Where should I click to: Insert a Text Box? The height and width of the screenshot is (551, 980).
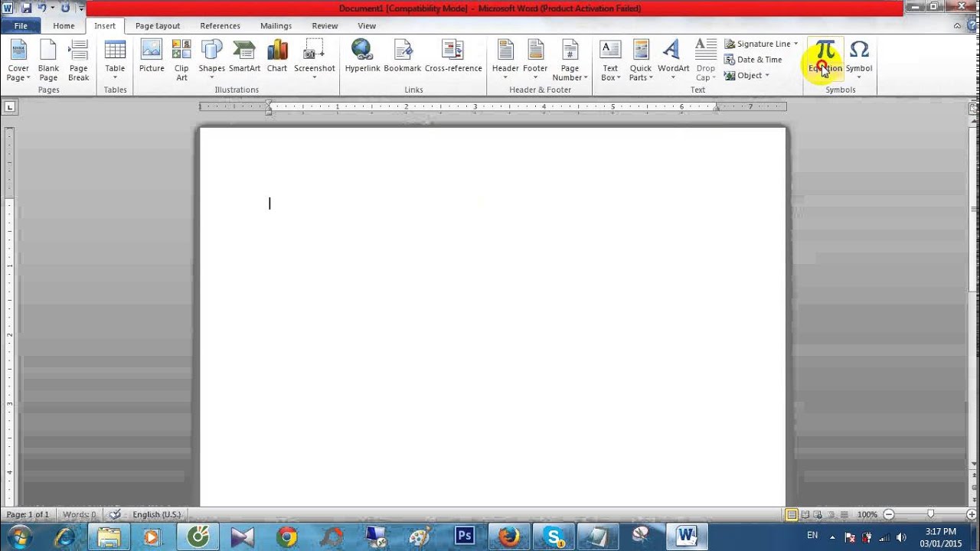pyautogui.click(x=610, y=60)
